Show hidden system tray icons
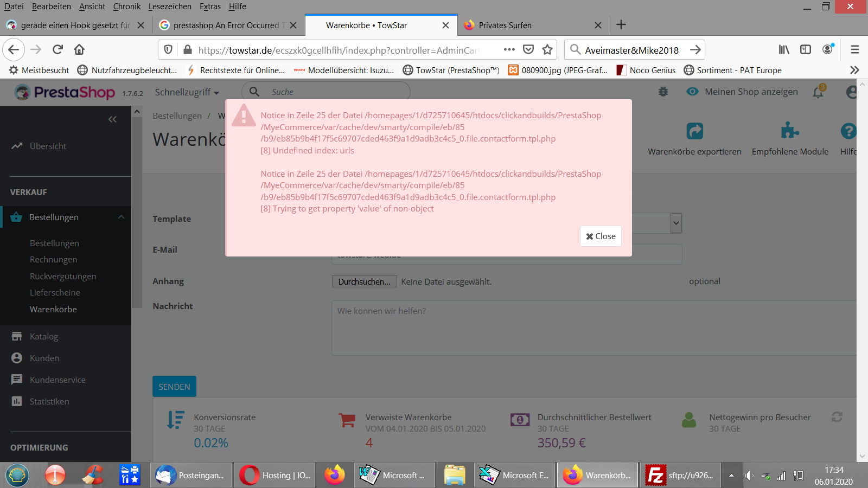This screenshot has width=868, height=488. [x=731, y=476]
